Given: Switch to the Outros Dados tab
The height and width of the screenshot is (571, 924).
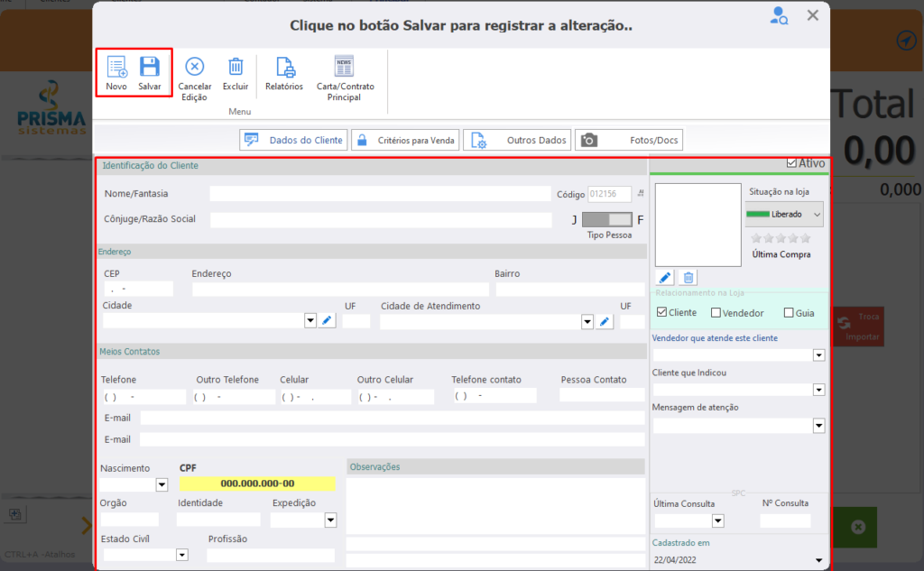Looking at the screenshot, I should pos(517,140).
